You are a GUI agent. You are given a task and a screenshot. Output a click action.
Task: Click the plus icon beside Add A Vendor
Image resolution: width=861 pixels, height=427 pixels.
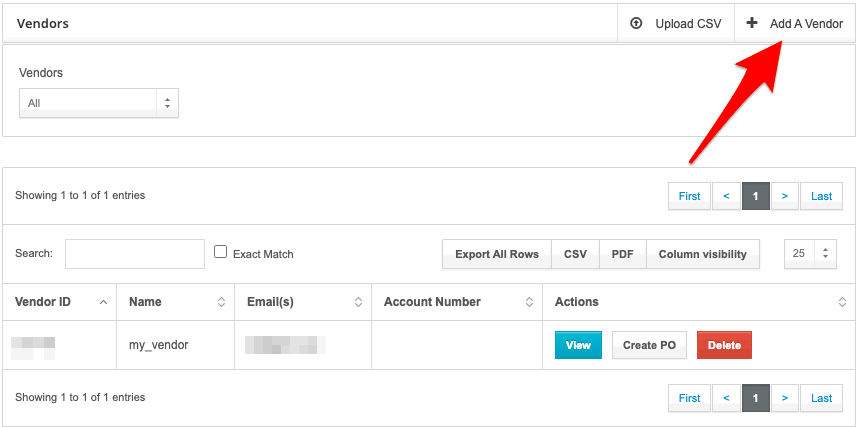click(752, 23)
